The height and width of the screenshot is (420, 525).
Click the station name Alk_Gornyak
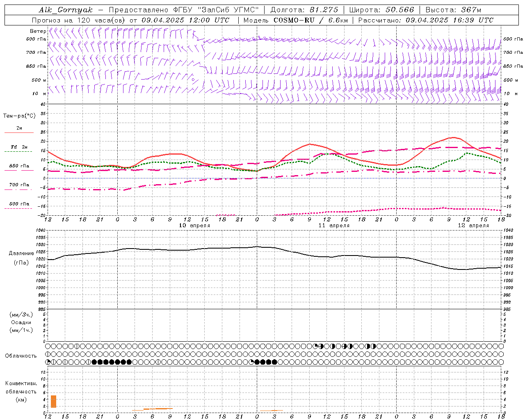point(66,10)
